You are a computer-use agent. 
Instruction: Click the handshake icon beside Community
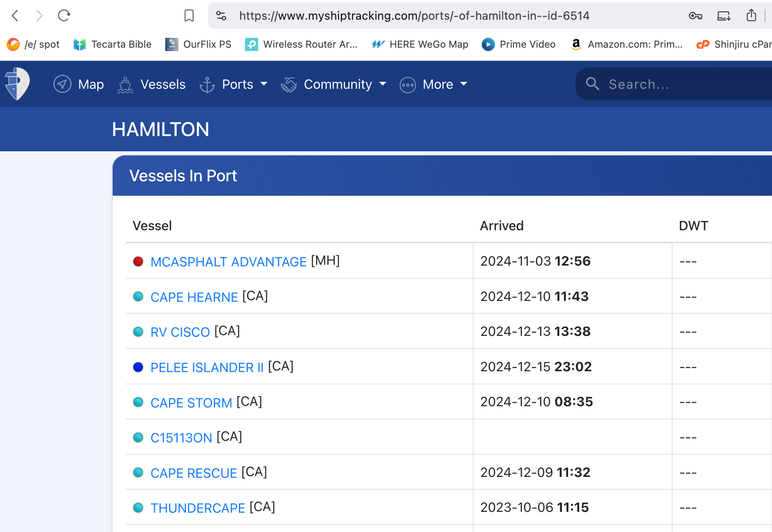click(289, 84)
